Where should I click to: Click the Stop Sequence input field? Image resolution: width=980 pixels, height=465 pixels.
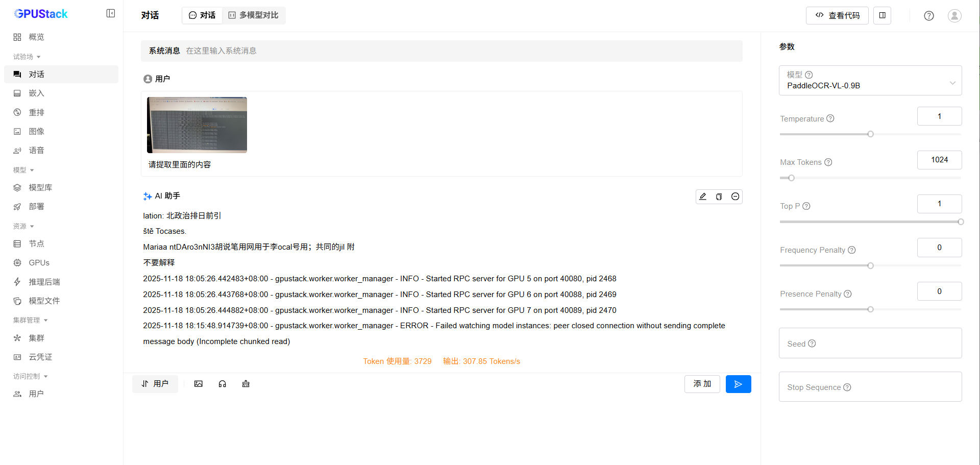[870, 387]
